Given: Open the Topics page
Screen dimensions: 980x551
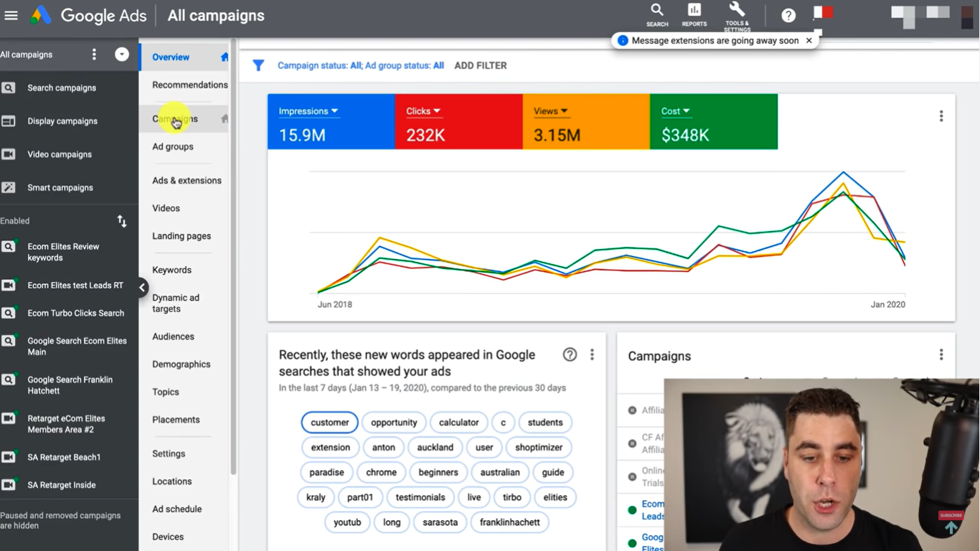Looking at the screenshot, I should coord(166,392).
